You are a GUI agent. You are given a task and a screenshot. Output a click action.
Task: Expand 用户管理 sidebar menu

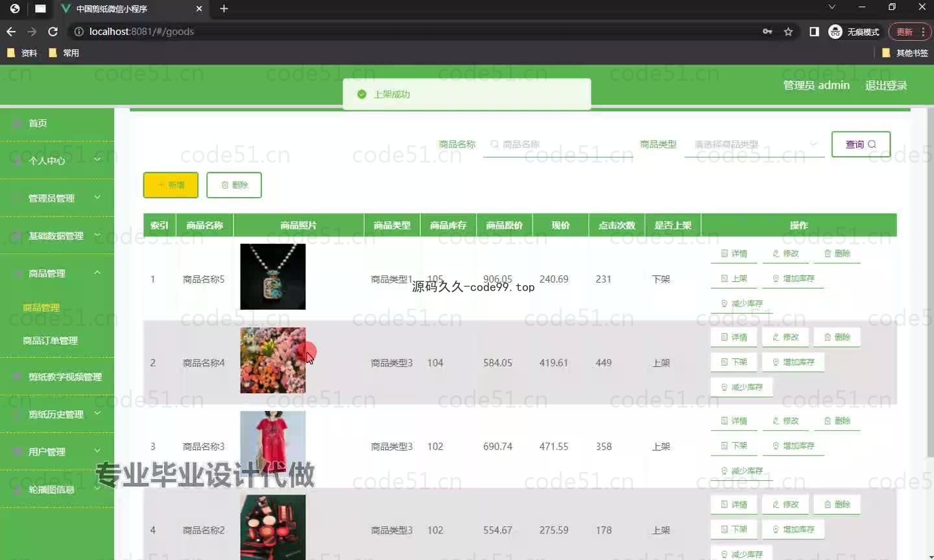(x=57, y=452)
